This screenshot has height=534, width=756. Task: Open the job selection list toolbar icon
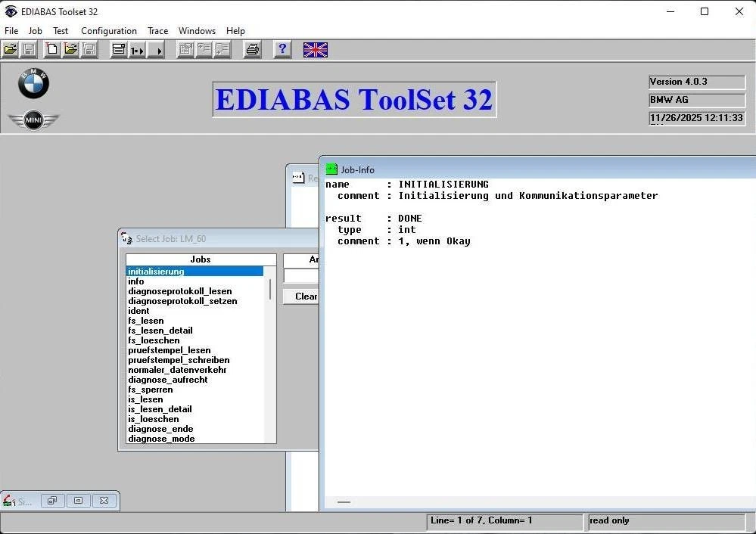pos(119,50)
